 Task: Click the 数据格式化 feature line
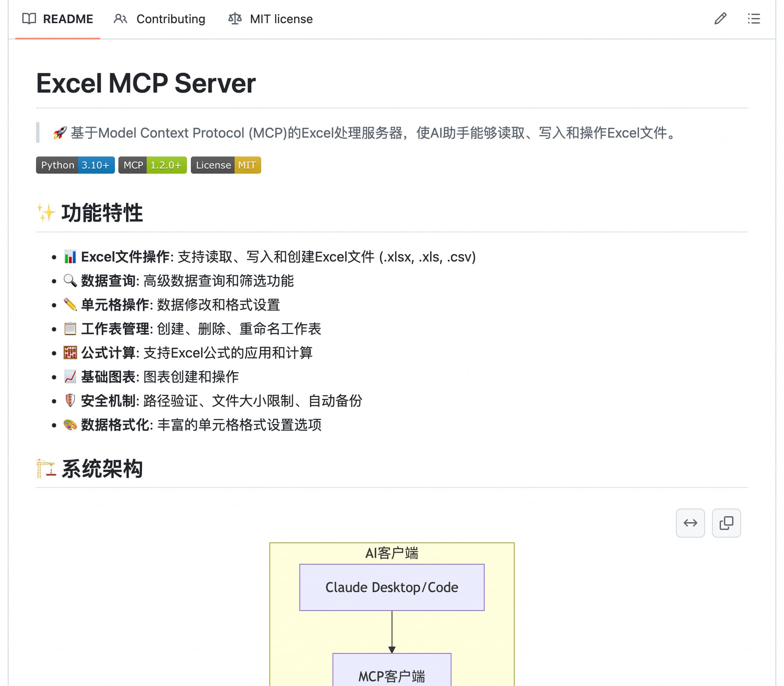pyautogui.click(x=193, y=425)
